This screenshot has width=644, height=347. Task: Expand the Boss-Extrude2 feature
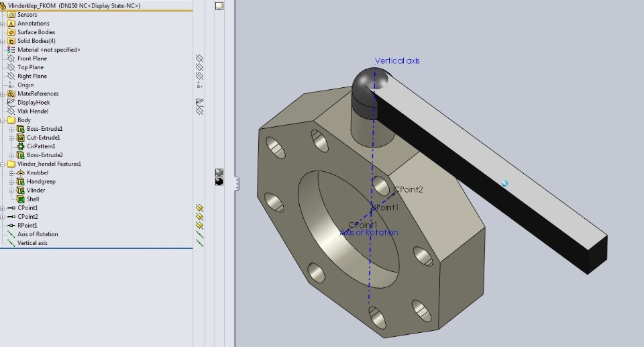[x=11, y=156]
